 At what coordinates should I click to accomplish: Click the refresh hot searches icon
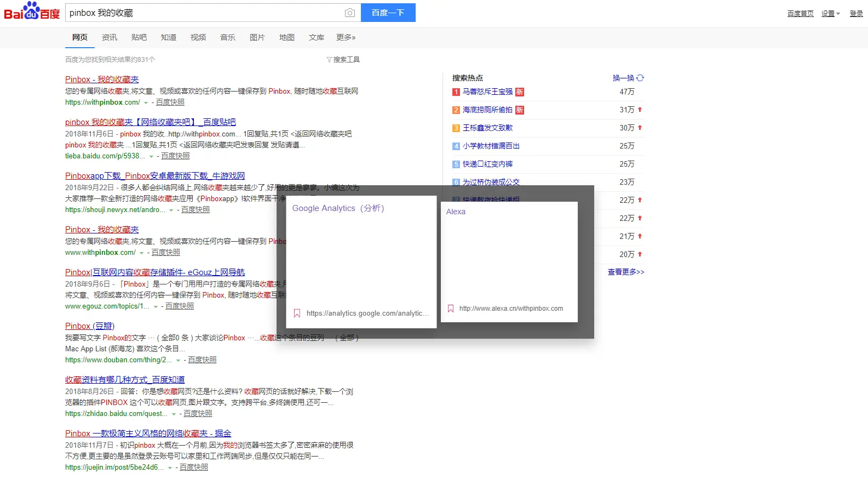(x=640, y=78)
